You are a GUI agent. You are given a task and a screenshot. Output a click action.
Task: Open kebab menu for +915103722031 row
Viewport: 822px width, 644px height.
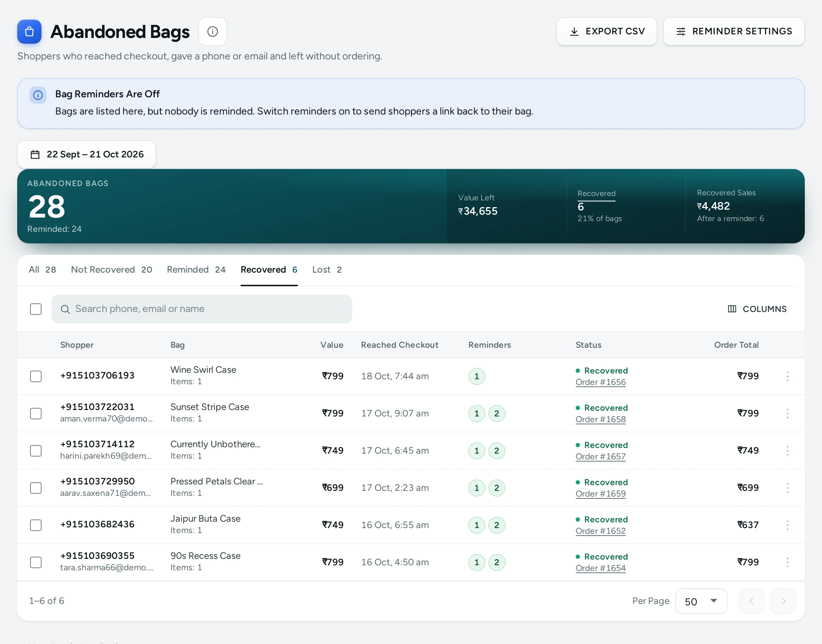[787, 413]
